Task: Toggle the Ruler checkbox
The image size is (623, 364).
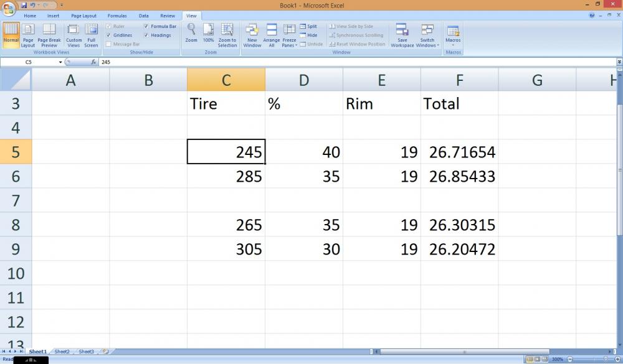Action: pos(108,26)
